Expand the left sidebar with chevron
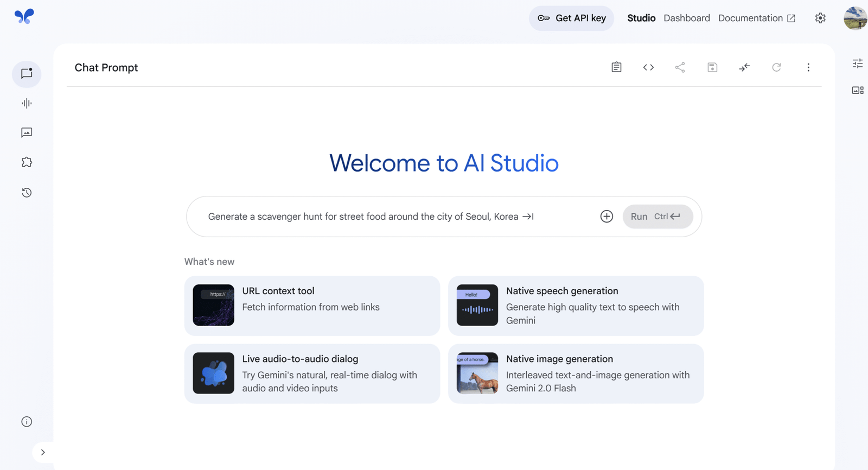This screenshot has width=868, height=470. pos(43,452)
